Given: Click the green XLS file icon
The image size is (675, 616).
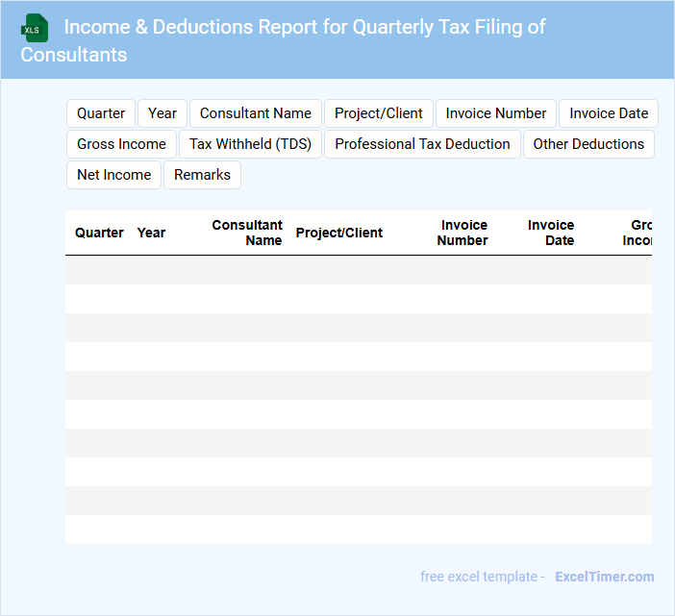Looking at the screenshot, I should (x=35, y=28).
